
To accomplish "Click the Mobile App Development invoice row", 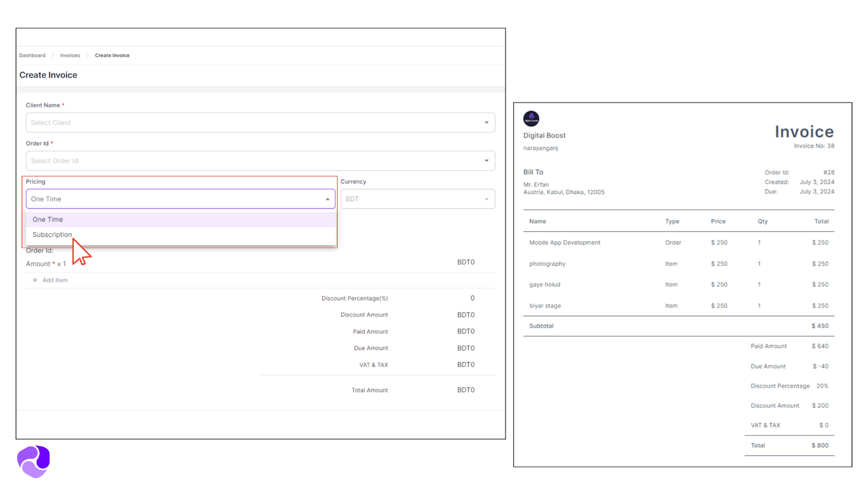I will 565,242.
